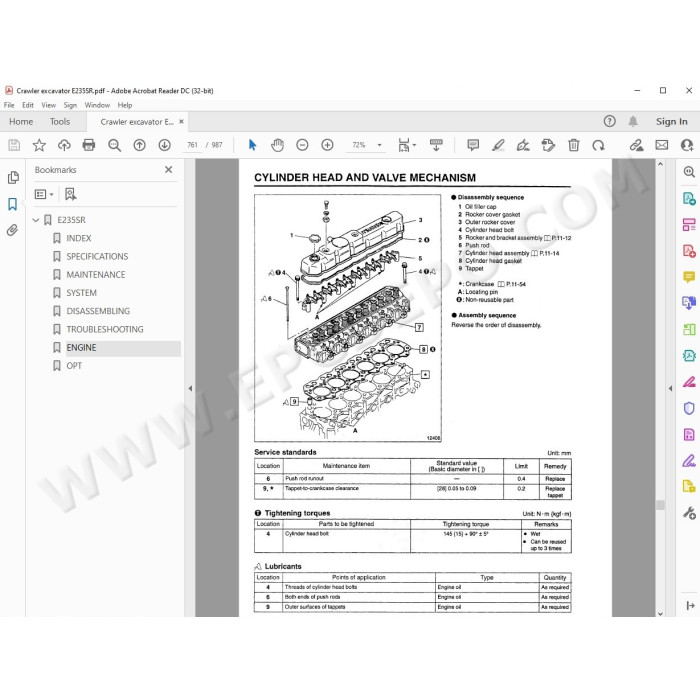
Task: Open the View menu
Action: click(48, 105)
